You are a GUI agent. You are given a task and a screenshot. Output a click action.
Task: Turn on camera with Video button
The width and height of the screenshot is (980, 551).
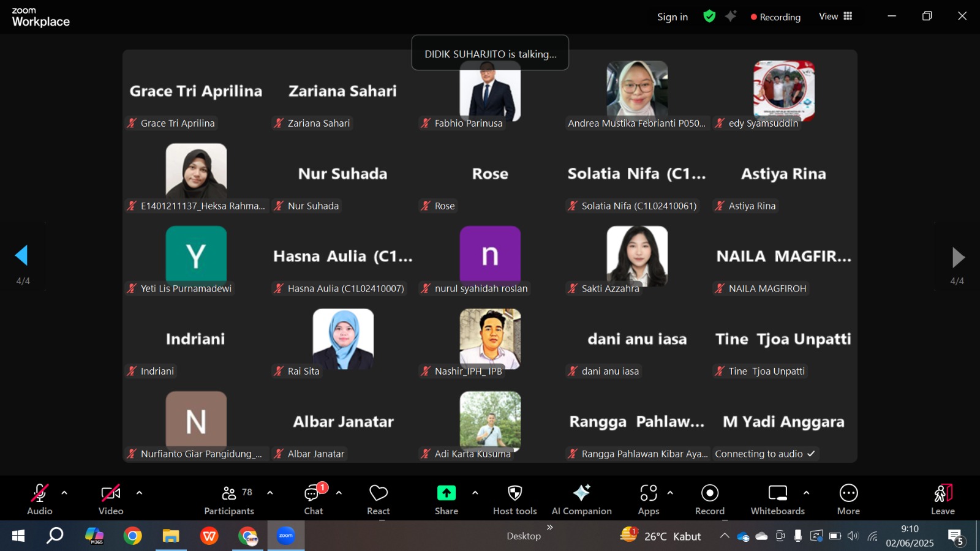point(111,499)
